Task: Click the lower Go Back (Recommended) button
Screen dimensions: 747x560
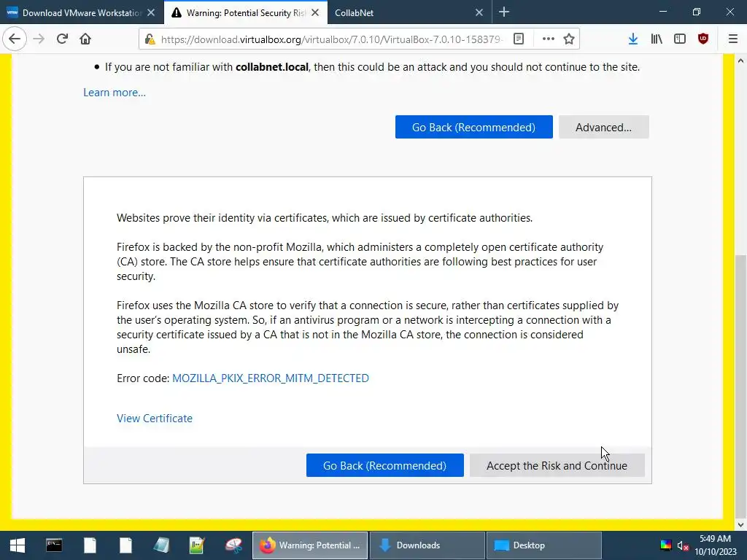Action: (x=385, y=465)
